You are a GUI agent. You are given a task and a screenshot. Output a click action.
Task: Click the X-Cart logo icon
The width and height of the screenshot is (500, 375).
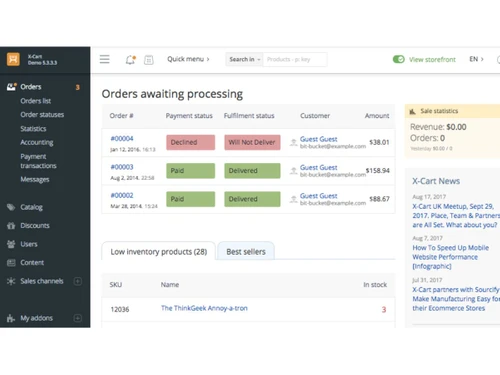tap(13, 60)
